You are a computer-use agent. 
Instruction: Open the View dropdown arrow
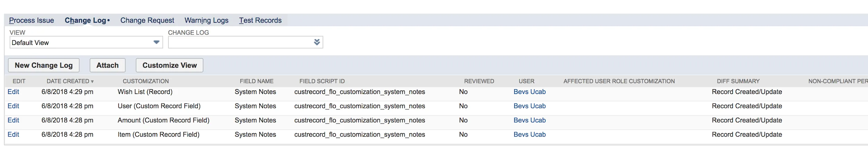click(156, 42)
